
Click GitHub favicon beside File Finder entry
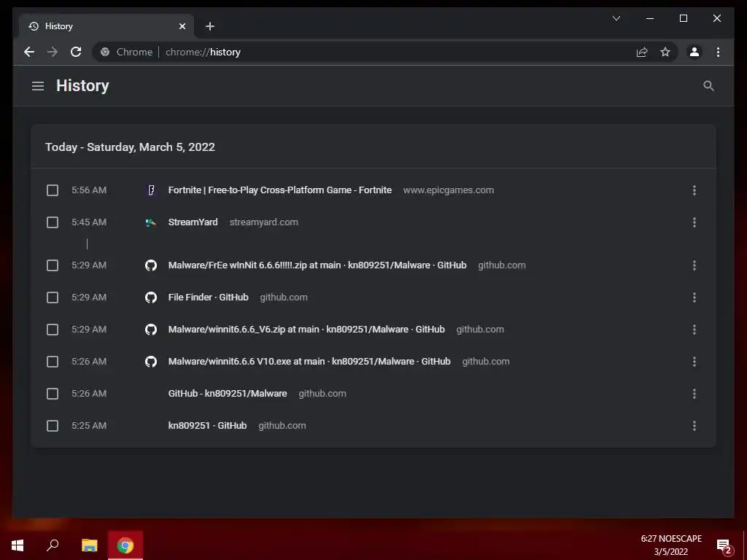pyautogui.click(x=151, y=297)
